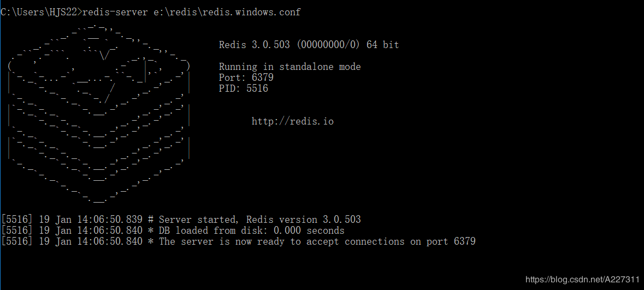The height and width of the screenshot is (290, 644).
Task: Click the PID: 5516 line
Action: tap(244, 88)
